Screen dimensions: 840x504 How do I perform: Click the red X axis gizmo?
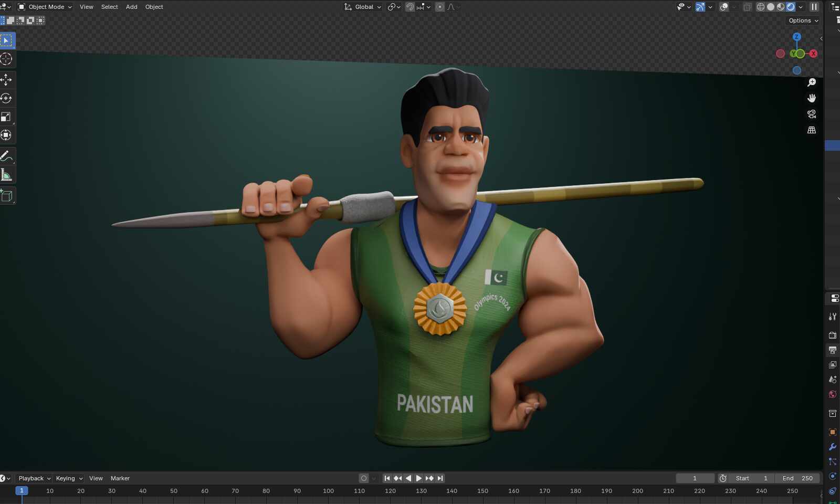click(813, 54)
